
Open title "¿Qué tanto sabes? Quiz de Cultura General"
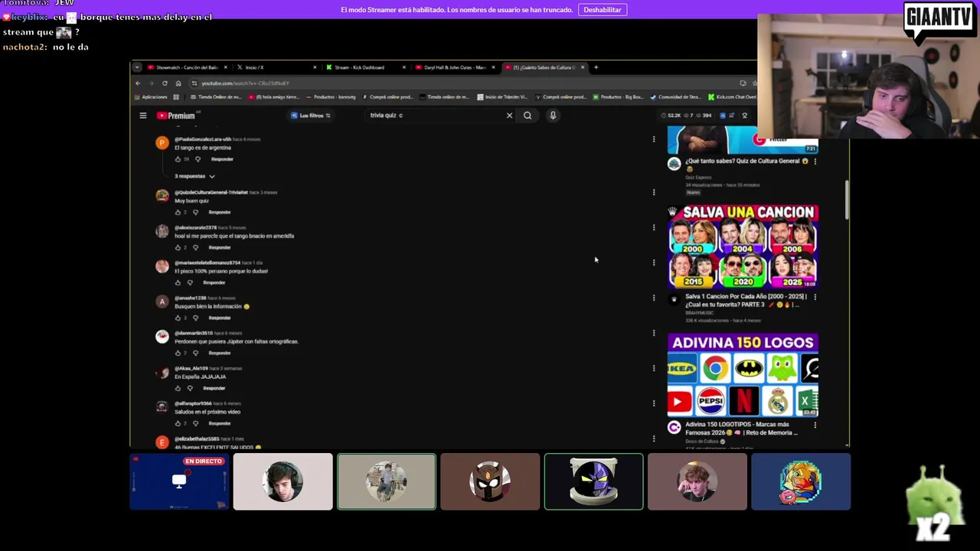coord(747,165)
